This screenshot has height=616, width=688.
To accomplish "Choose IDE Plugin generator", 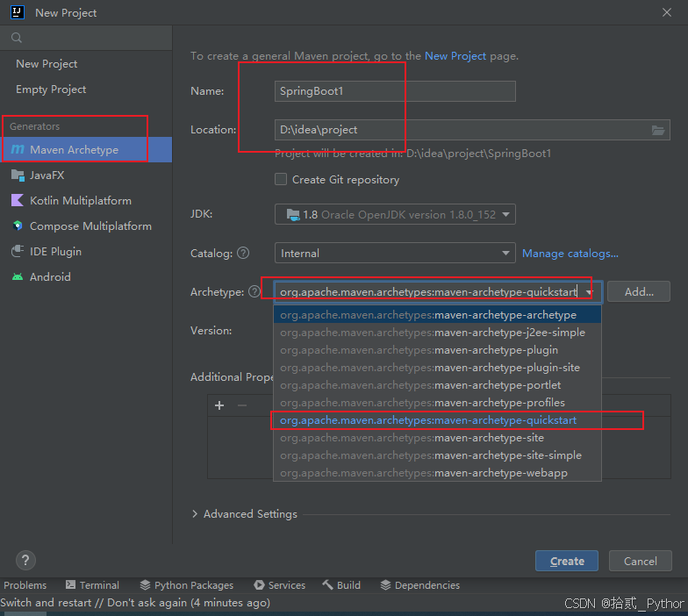I will point(86,251).
